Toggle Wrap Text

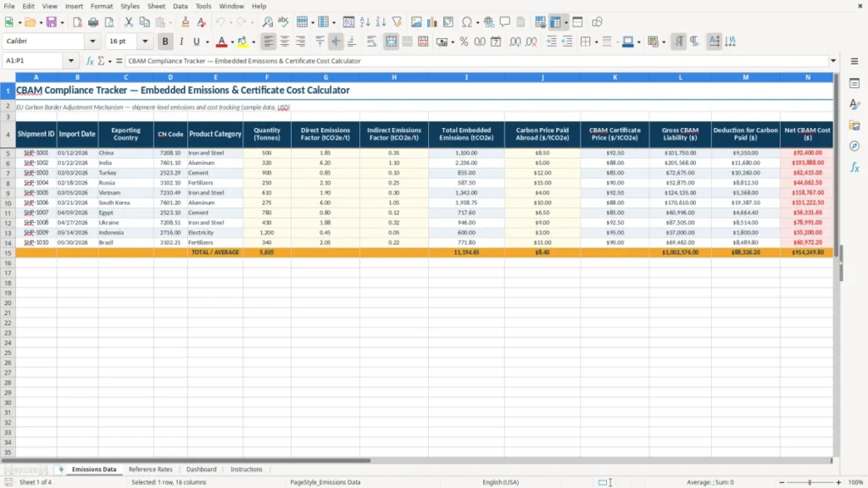click(x=371, y=42)
